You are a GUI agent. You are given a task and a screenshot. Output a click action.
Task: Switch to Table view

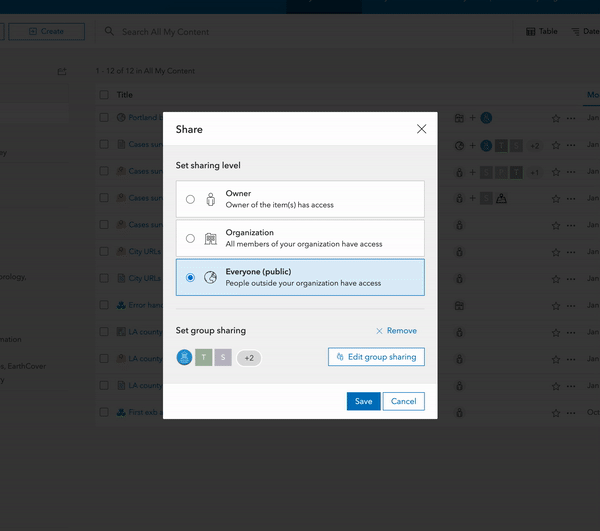542,32
